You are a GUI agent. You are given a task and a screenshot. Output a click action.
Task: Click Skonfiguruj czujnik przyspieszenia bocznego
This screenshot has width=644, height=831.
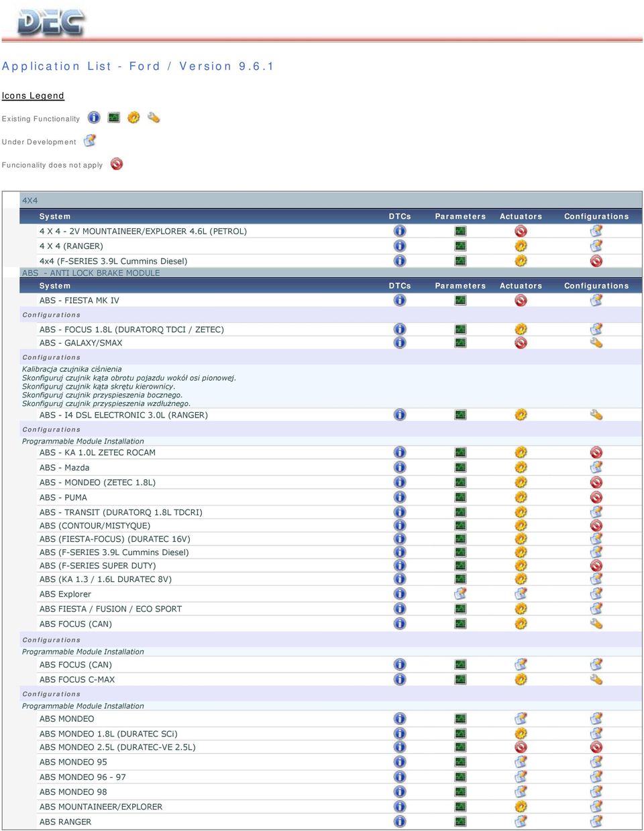click(102, 395)
